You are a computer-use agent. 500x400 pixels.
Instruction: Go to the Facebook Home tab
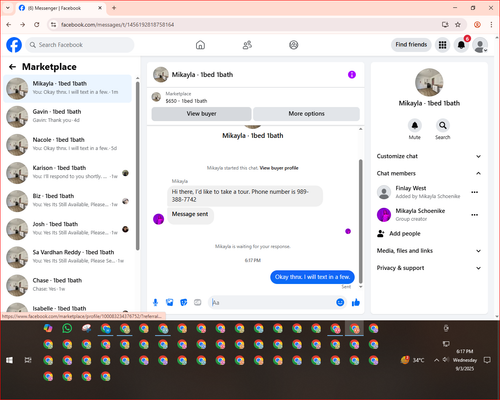(x=200, y=45)
